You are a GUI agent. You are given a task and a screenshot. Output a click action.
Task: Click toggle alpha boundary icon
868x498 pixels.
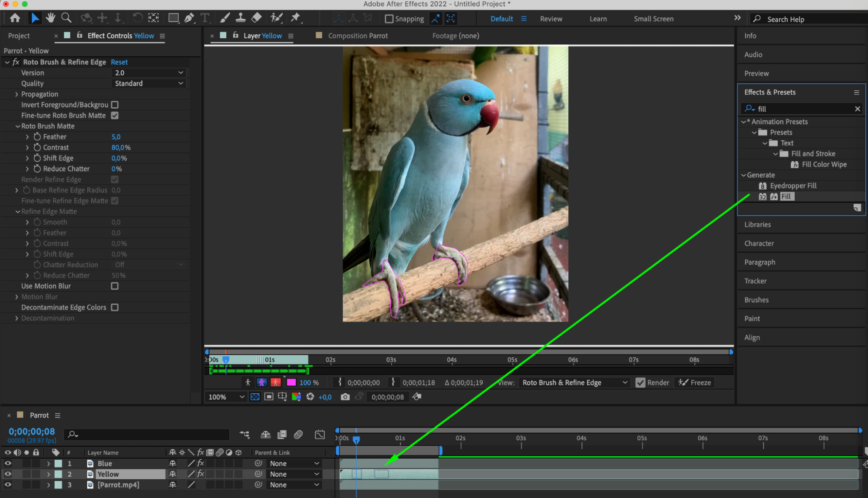pos(262,382)
